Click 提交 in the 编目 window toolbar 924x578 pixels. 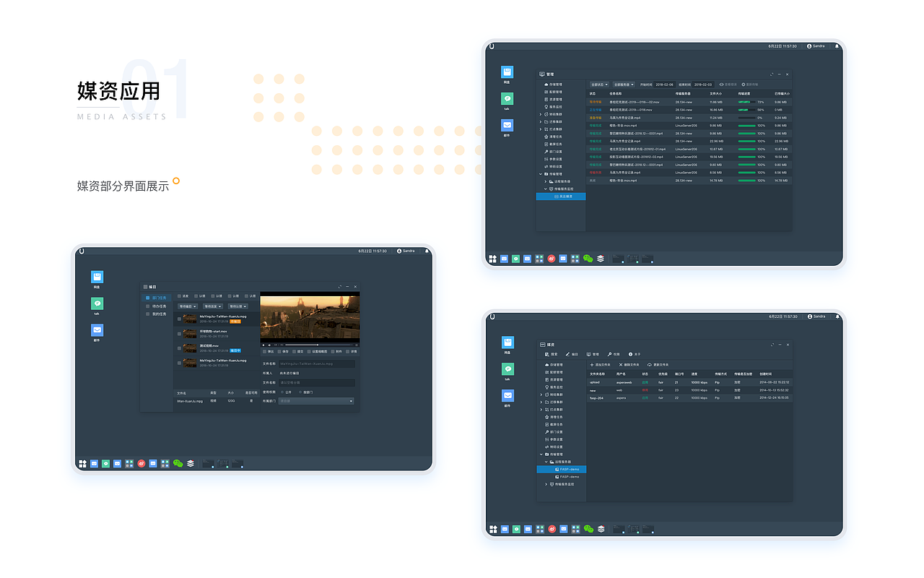pyautogui.click(x=298, y=352)
